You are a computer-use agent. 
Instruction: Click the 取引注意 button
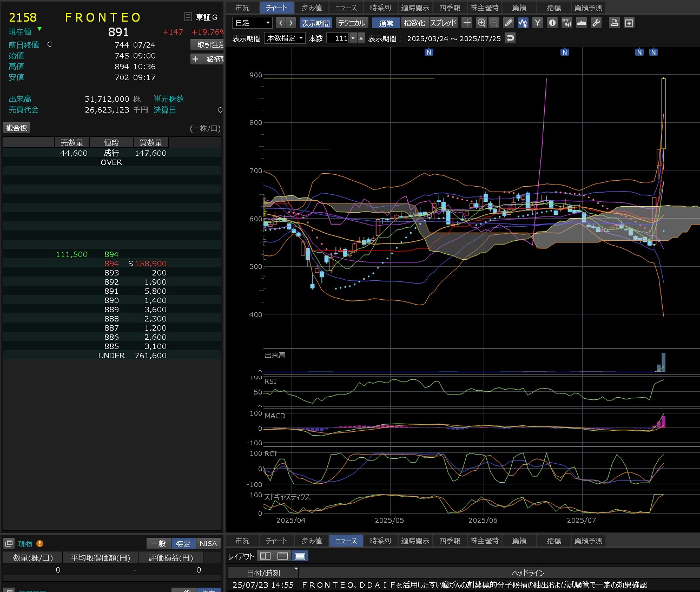(x=207, y=44)
